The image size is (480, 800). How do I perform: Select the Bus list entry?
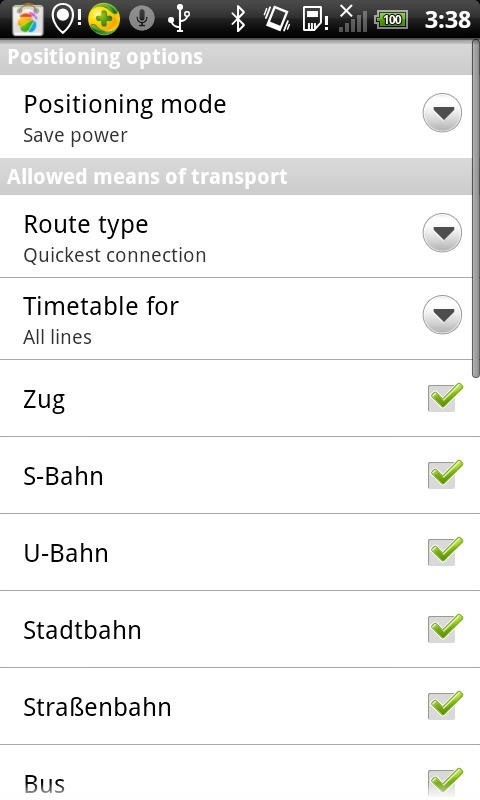click(x=237, y=772)
